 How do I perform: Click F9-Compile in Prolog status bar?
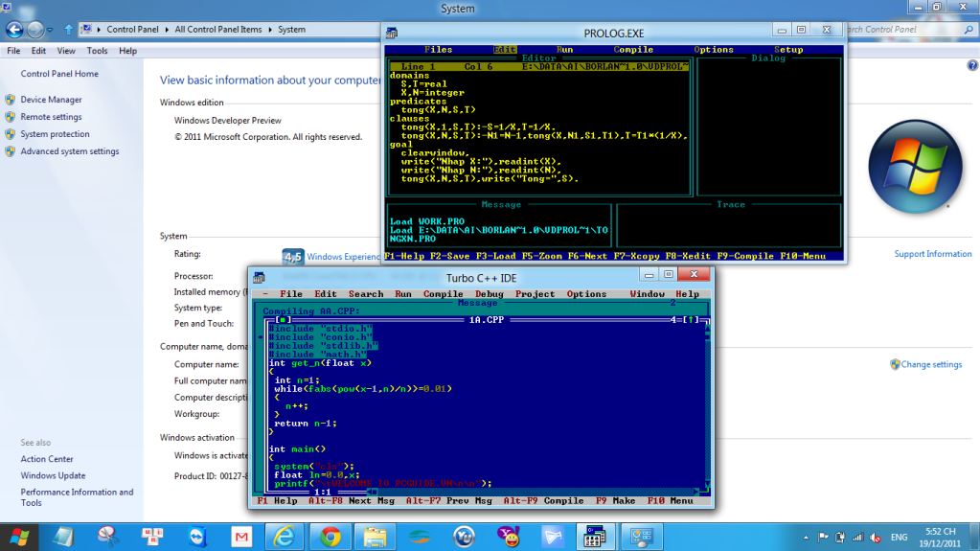(x=745, y=256)
